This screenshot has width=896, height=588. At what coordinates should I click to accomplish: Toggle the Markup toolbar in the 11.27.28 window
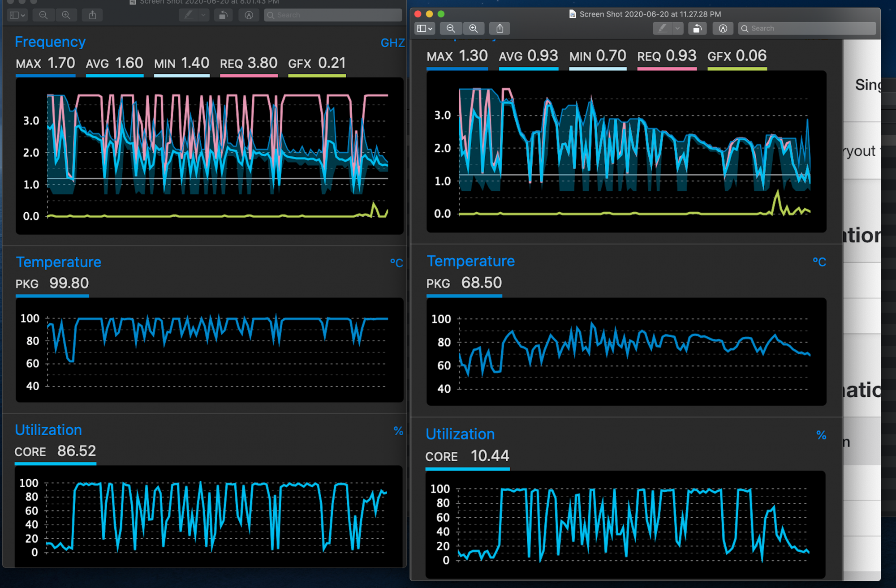pos(723,28)
